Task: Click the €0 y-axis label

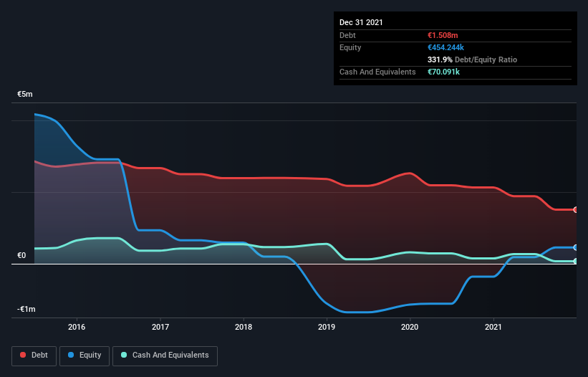Action: pos(21,255)
